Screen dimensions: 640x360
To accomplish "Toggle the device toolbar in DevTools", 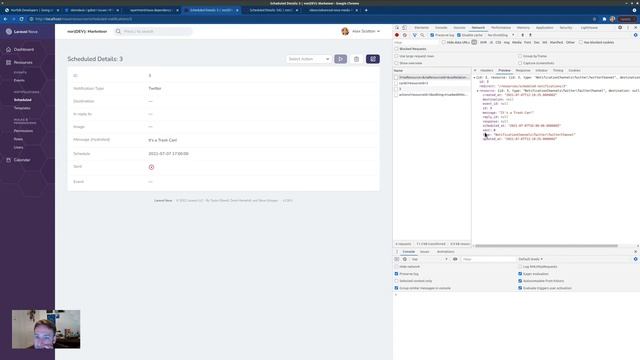I will pos(404,28).
